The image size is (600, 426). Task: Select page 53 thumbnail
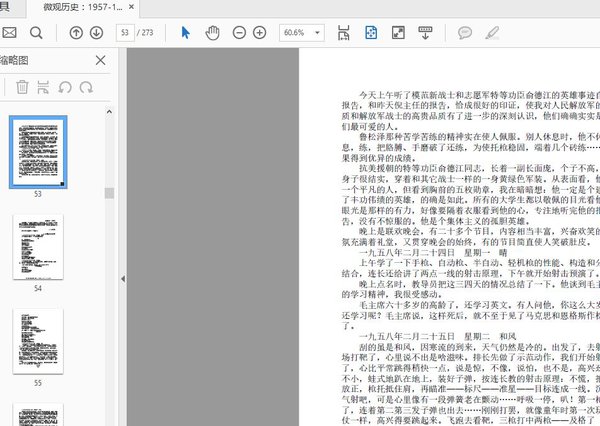pos(38,152)
